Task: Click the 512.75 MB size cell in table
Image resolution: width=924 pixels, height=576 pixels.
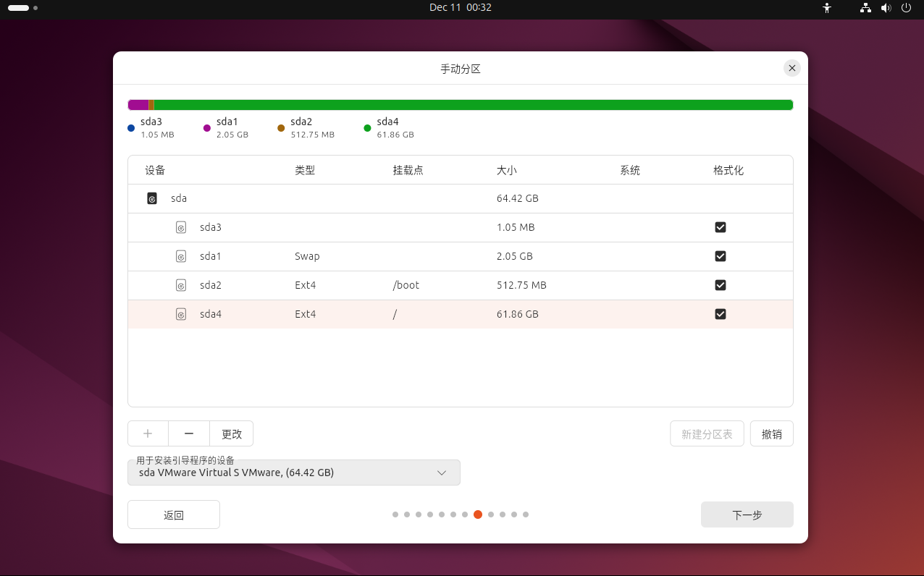Action: click(x=521, y=285)
